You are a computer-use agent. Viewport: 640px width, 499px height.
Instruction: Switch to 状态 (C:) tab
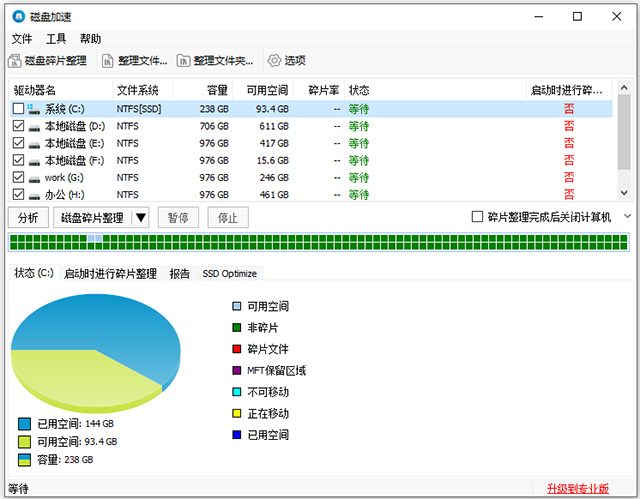click(34, 273)
